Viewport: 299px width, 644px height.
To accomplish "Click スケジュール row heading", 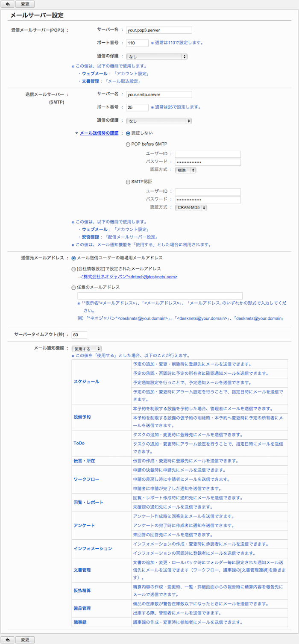I will [x=86, y=381].
